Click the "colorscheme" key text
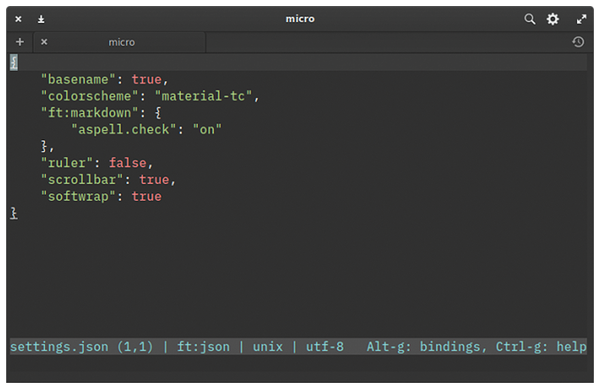 point(90,96)
